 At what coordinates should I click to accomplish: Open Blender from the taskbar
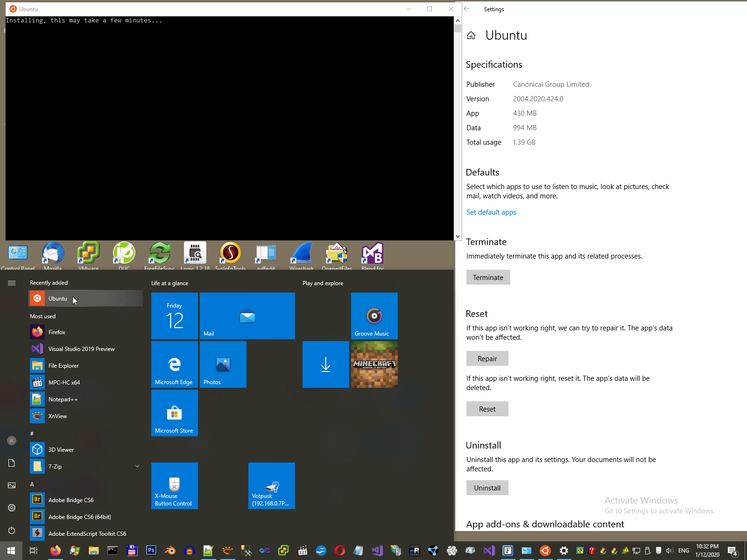tap(170, 551)
